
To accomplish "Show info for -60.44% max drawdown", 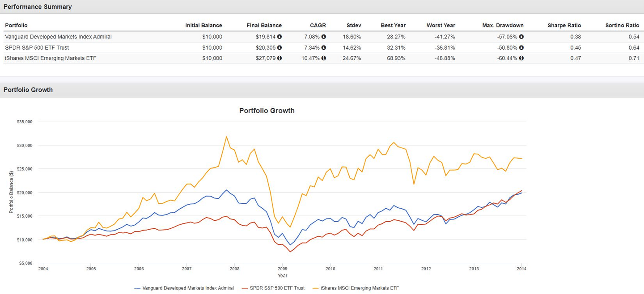I will point(521,58).
